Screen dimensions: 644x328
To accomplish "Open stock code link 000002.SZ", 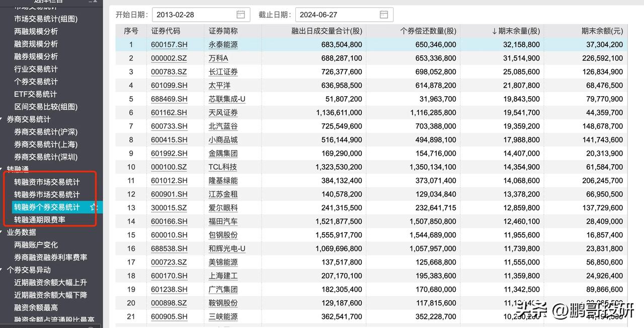I will (169, 58).
